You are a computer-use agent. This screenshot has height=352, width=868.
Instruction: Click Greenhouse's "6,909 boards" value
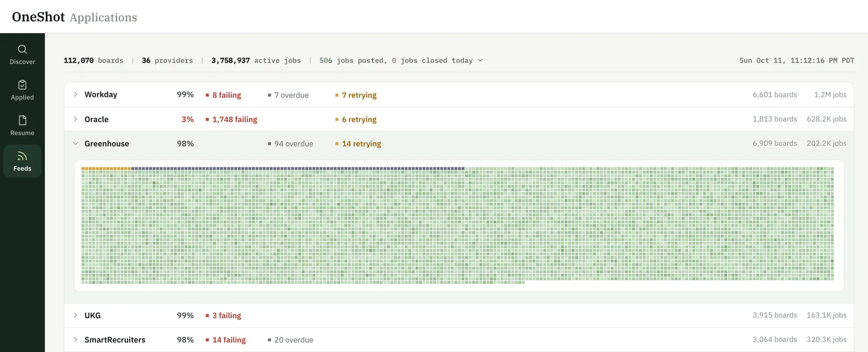(x=775, y=143)
